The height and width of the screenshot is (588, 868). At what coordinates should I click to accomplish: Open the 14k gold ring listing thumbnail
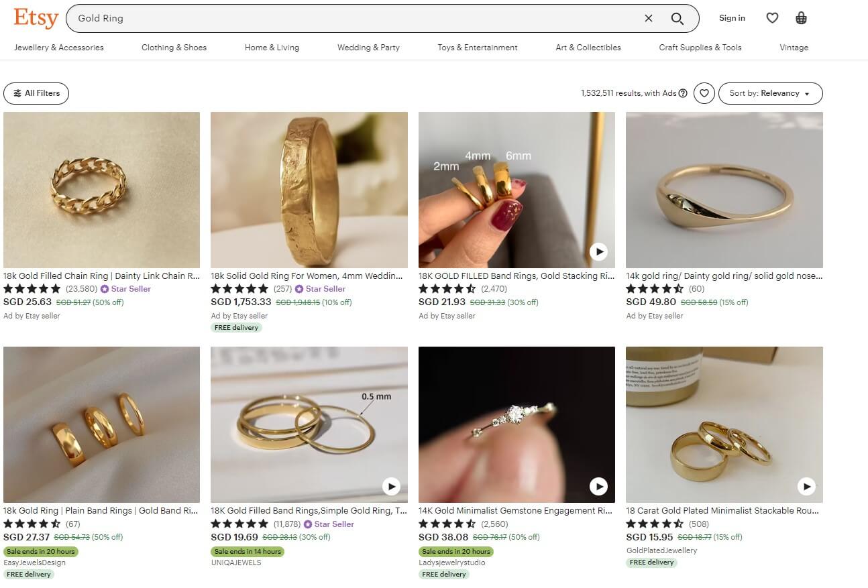tap(723, 189)
